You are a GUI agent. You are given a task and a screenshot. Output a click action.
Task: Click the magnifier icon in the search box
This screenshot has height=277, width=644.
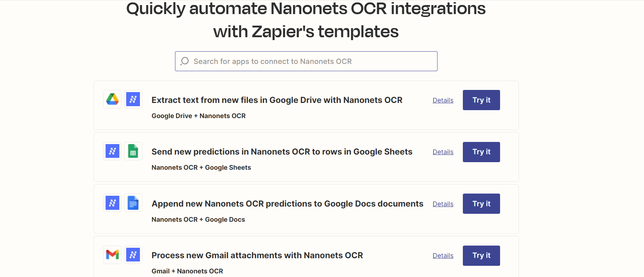(x=185, y=61)
